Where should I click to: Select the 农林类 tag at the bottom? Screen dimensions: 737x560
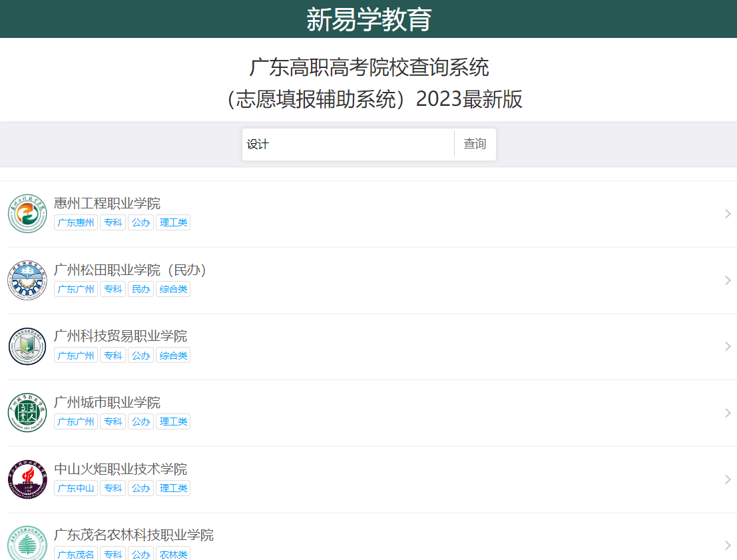coord(173,555)
